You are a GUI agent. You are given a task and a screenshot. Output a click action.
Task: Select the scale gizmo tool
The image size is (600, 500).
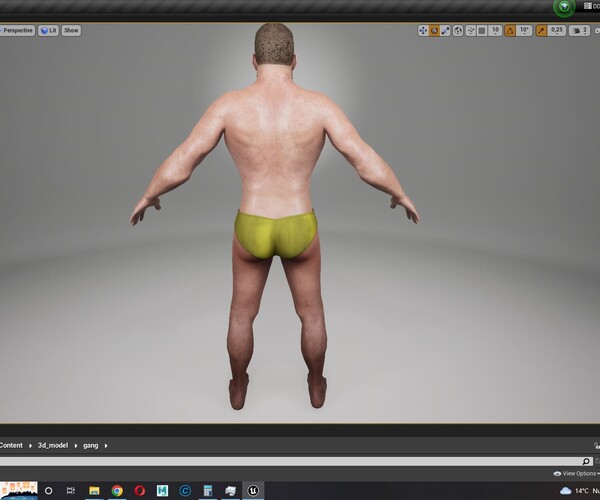pos(445,31)
